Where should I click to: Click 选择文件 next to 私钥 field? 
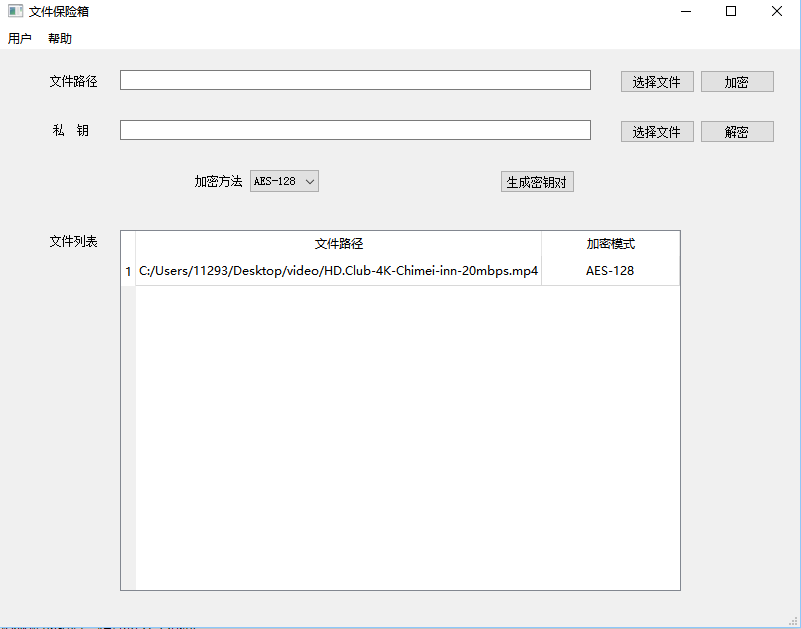(657, 132)
